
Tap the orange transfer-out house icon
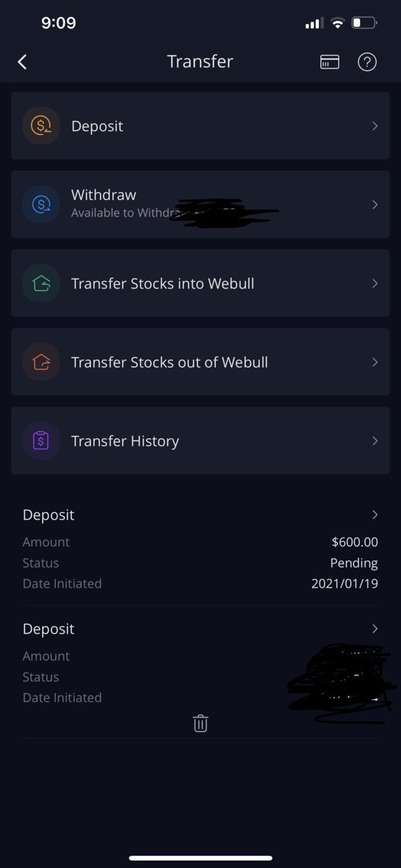[41, 362]
